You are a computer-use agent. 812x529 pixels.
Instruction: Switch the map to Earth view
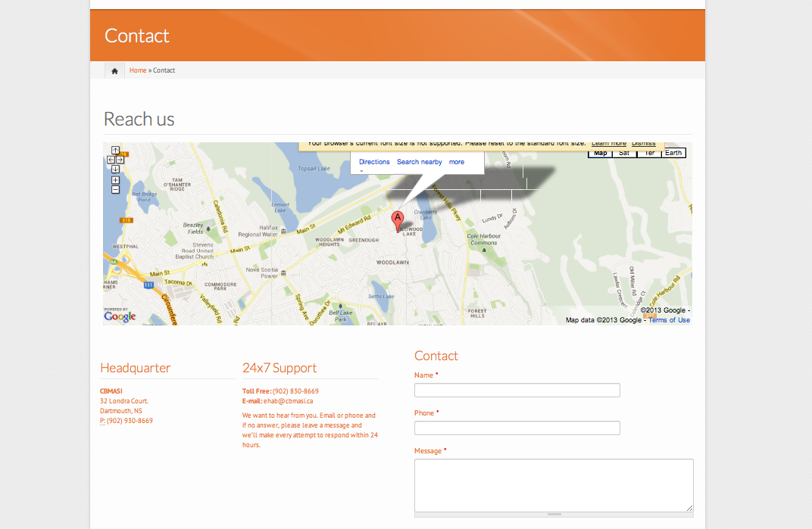point(673,153)
